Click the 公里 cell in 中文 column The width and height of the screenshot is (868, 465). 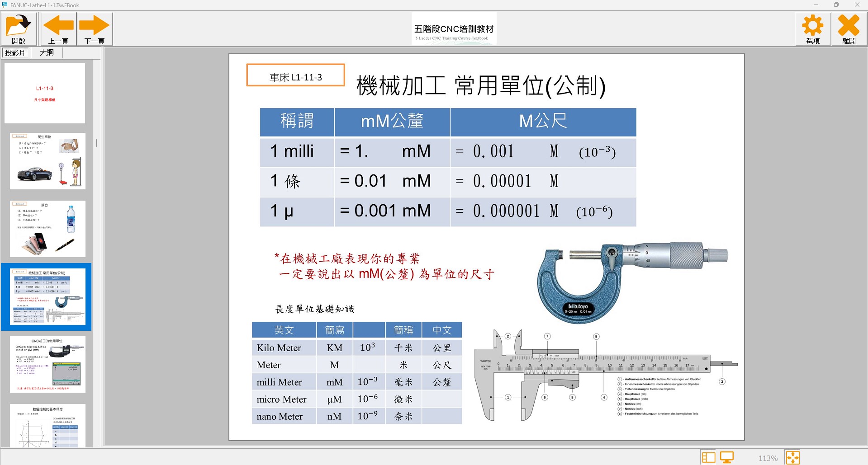point(442,348)
